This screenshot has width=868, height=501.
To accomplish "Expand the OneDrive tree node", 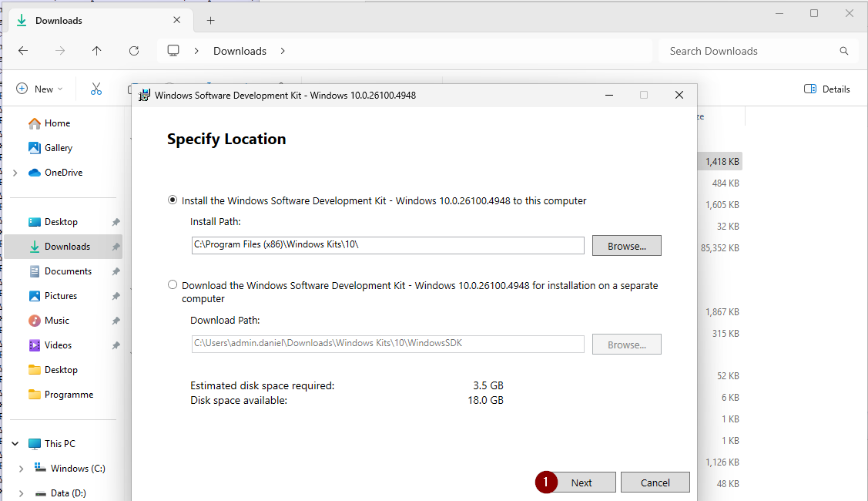I will (x=15, y=173).
